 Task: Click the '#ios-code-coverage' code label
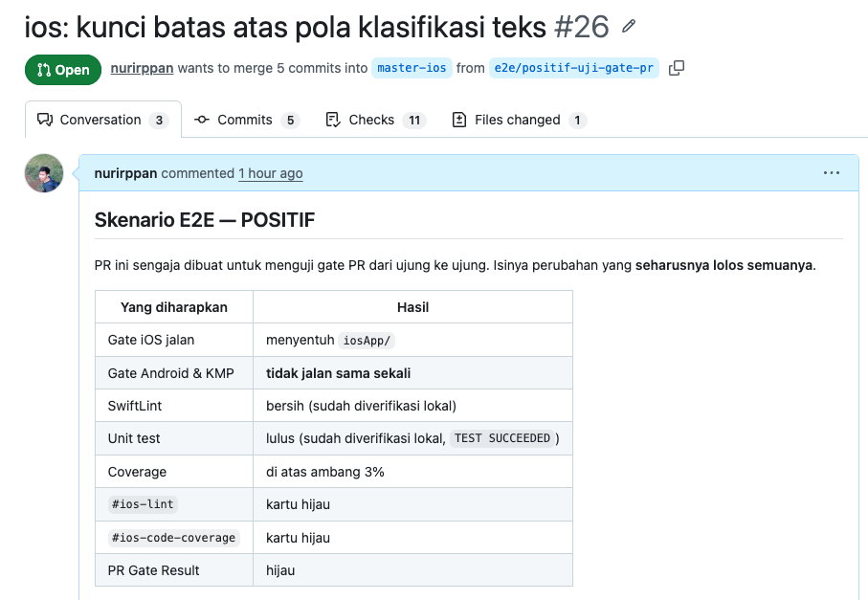pos(174,538)
